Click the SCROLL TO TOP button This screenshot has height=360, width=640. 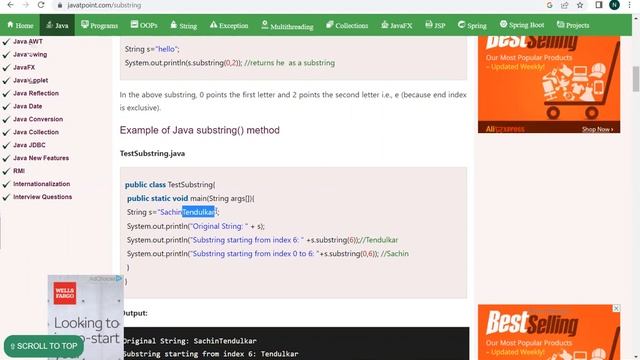tap(44, 346)
